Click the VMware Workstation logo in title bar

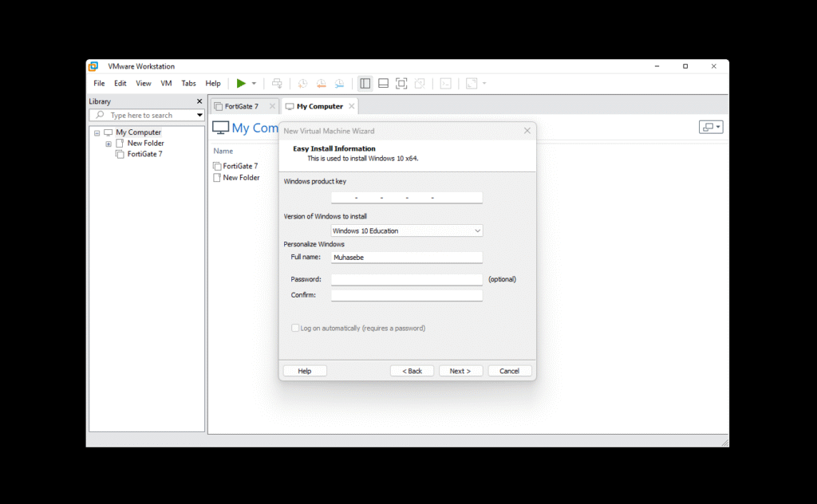(x=93, y=66)
